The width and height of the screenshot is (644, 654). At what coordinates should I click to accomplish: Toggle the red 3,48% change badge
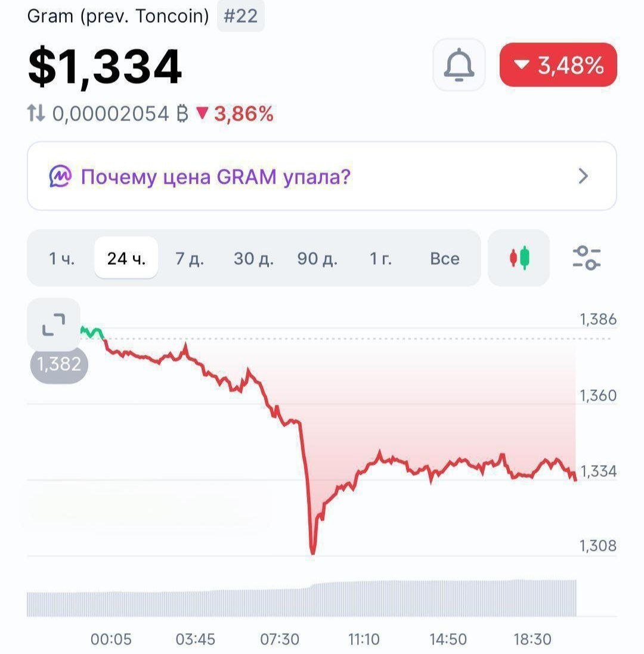point(558,64)
